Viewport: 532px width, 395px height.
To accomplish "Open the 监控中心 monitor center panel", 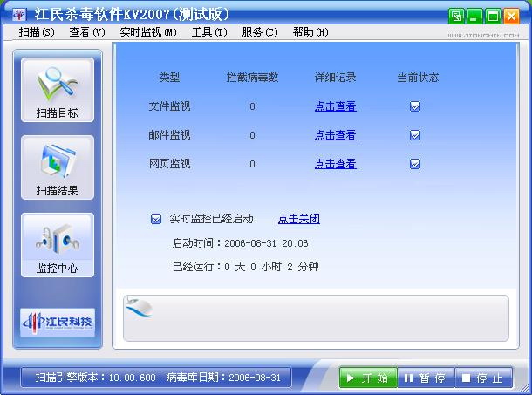I will pos(58,245).
